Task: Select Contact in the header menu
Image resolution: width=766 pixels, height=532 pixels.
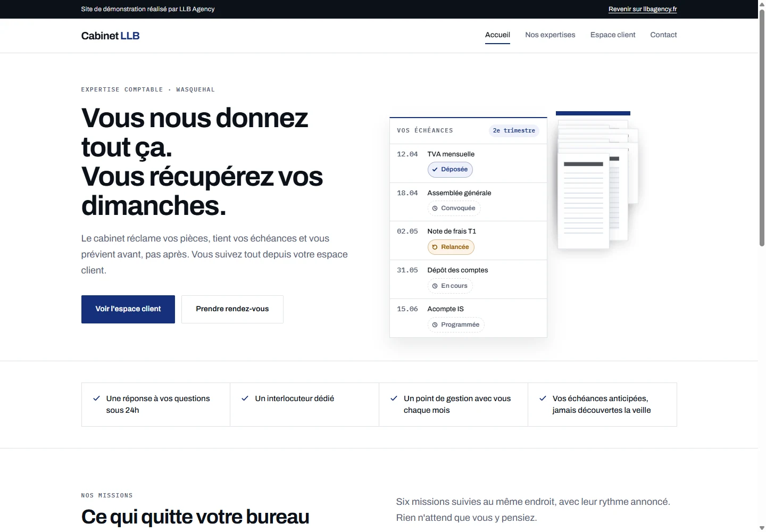Action: tap(663, 35)
